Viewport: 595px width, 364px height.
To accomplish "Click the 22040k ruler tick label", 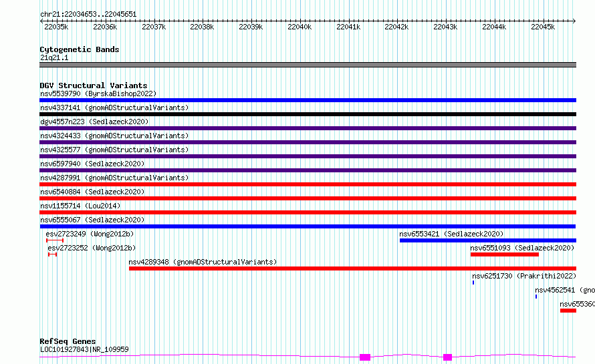I will pyautogui.click(x=300, y=27).
